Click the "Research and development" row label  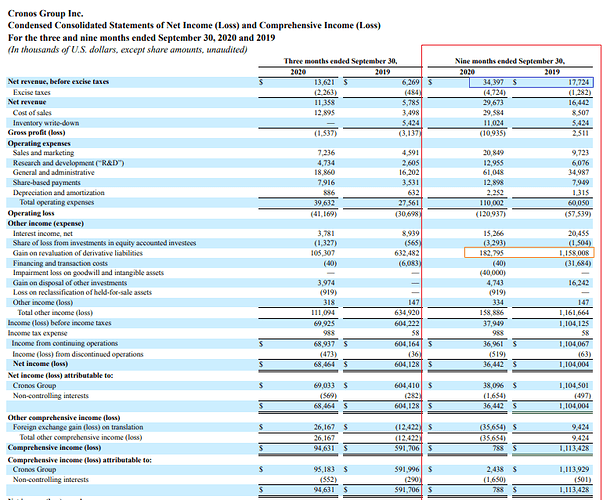(68, 163)
